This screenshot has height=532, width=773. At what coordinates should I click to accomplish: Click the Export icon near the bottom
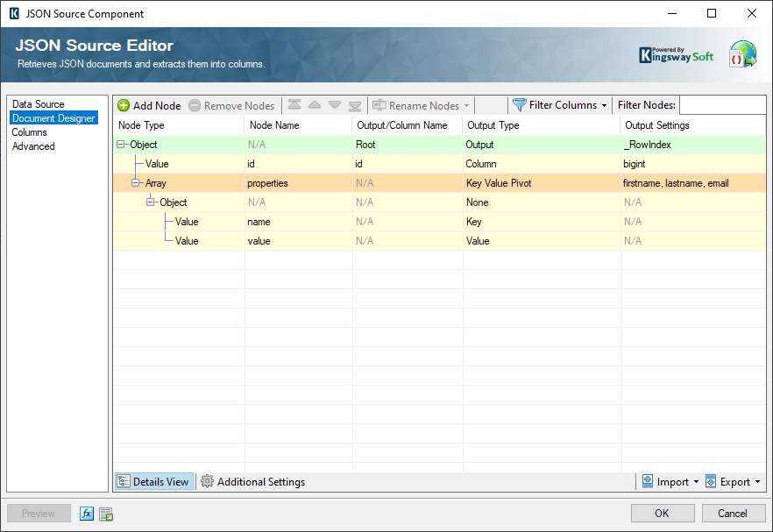pos(713,481)
